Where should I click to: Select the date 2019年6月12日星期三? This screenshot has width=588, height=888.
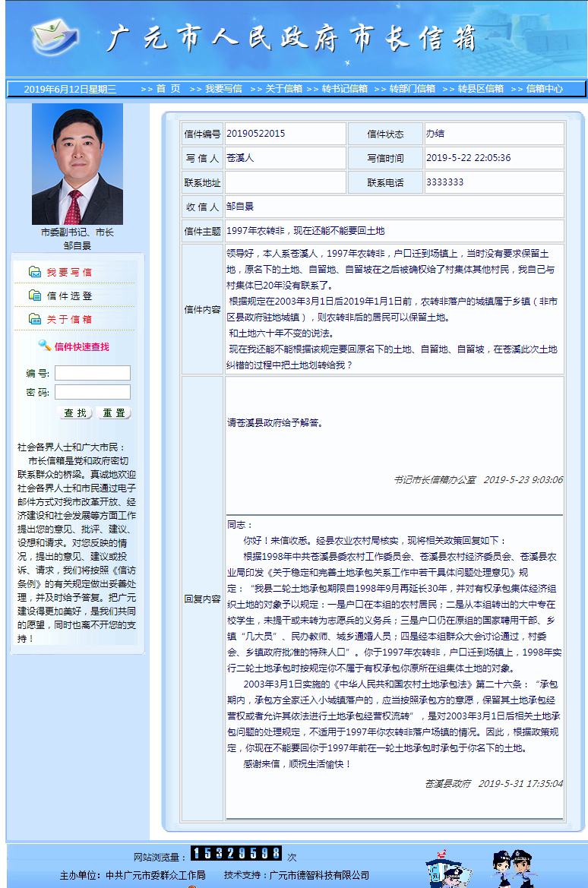click(x=70, y=89)
